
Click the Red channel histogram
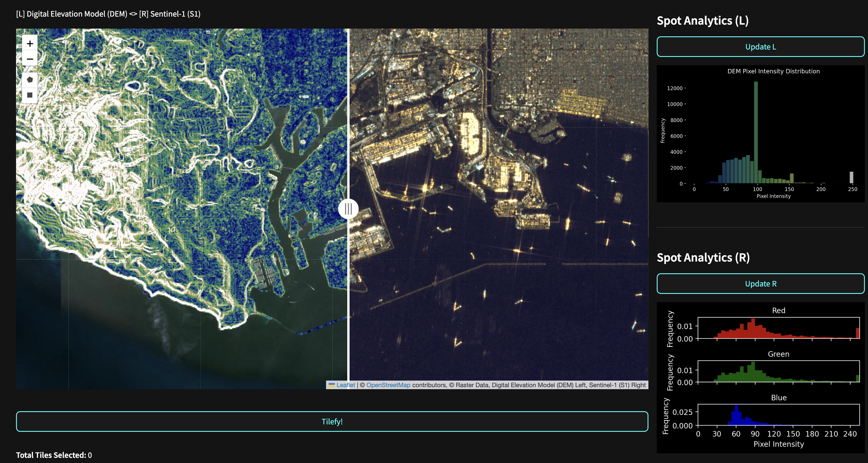(778, 328)
